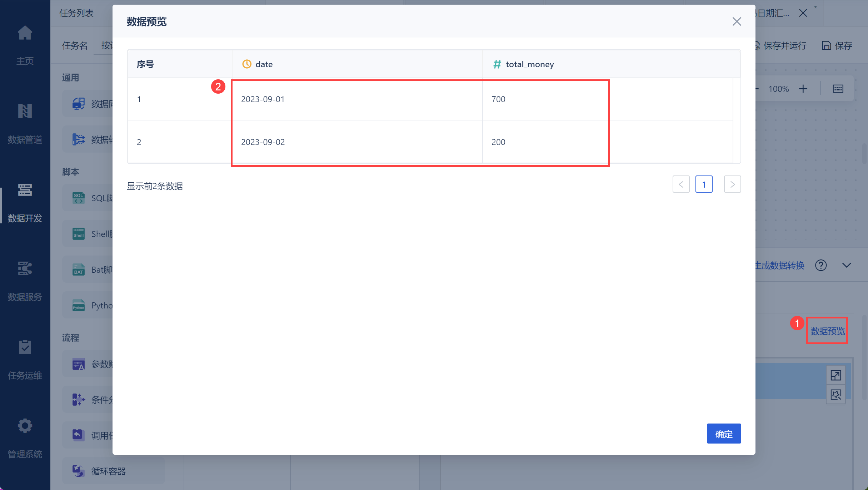Switch to the 任务列表 tab
The height and width of the screenshot is (490, 868).
[x=76, y=13]
